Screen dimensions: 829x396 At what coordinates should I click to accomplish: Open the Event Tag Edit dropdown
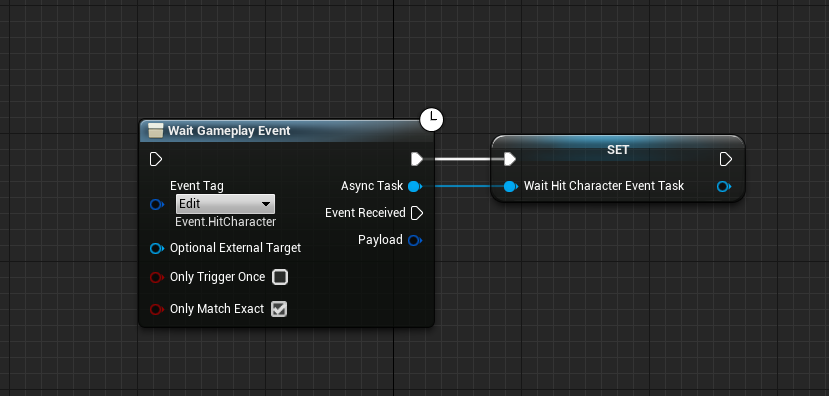point(225,204)
